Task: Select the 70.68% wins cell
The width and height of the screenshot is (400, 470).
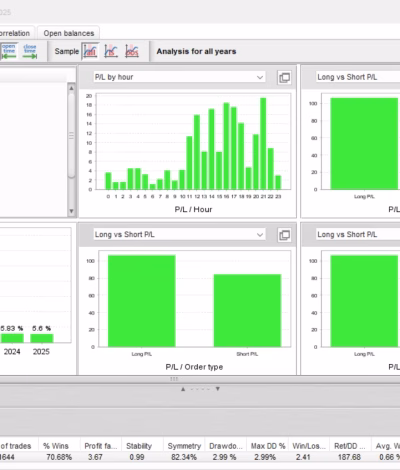Action: [x=59, y=457]
